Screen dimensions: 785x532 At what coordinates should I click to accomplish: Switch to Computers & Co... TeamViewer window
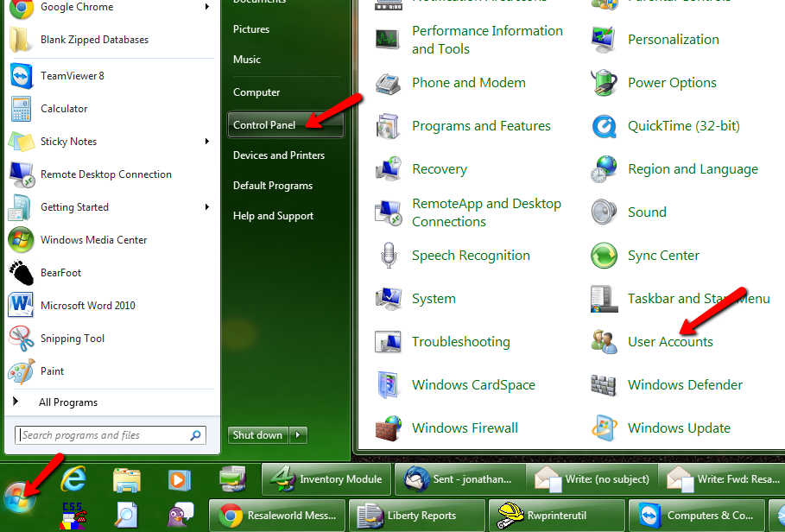click(697, 516)
